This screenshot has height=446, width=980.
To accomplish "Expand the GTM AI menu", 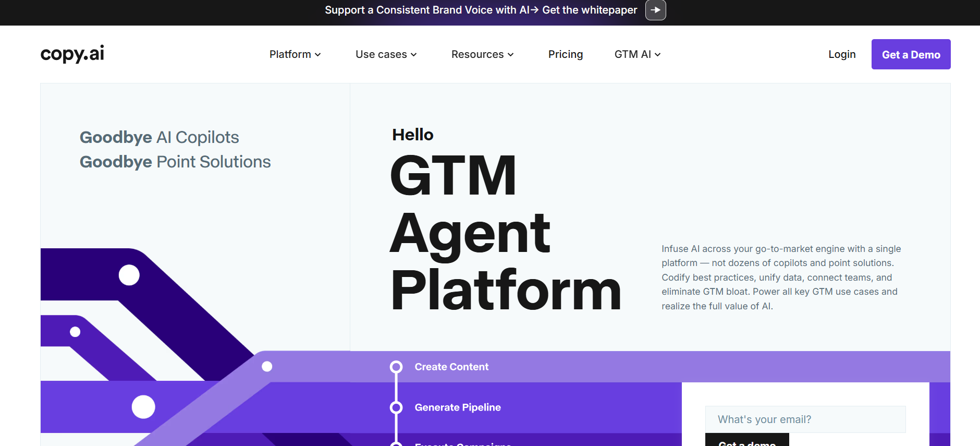I will 638,54.
